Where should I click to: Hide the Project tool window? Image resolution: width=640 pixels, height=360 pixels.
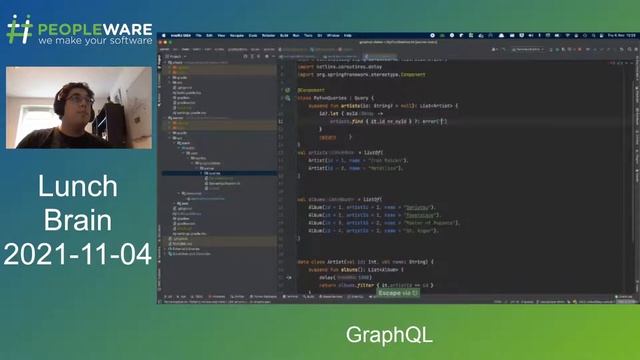273,57
